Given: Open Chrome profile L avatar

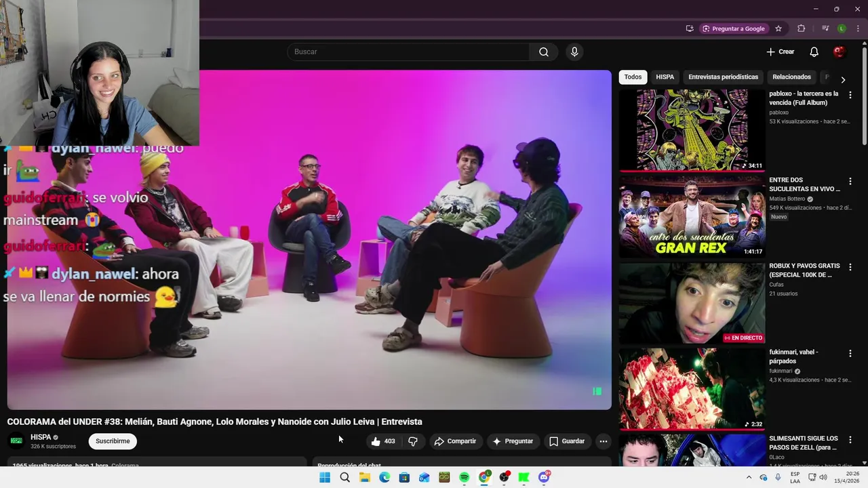Looking at the screenshot, I should (842, 28).
